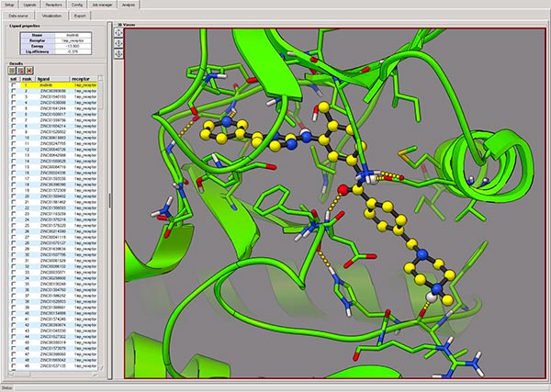Click the rank column header
Screen dimensions: 551x392
(28, 79)
